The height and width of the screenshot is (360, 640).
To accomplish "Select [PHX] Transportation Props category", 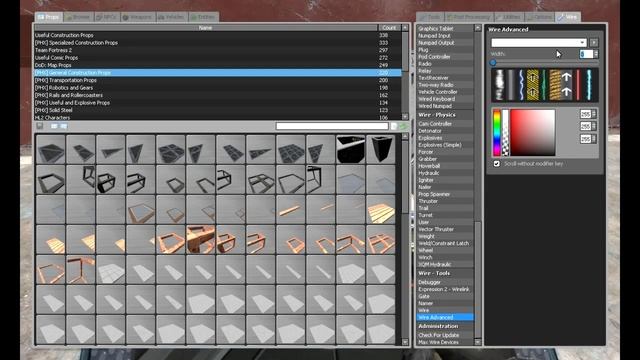I will [218, 80].
